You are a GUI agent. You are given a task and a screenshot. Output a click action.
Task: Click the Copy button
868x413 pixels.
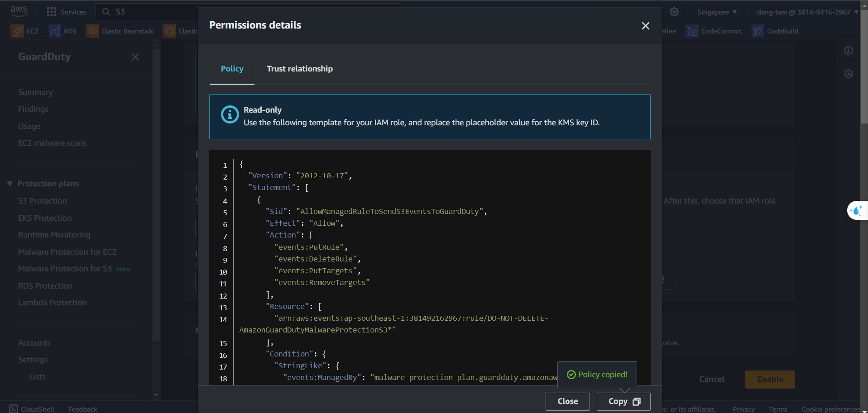click(623, 401)
